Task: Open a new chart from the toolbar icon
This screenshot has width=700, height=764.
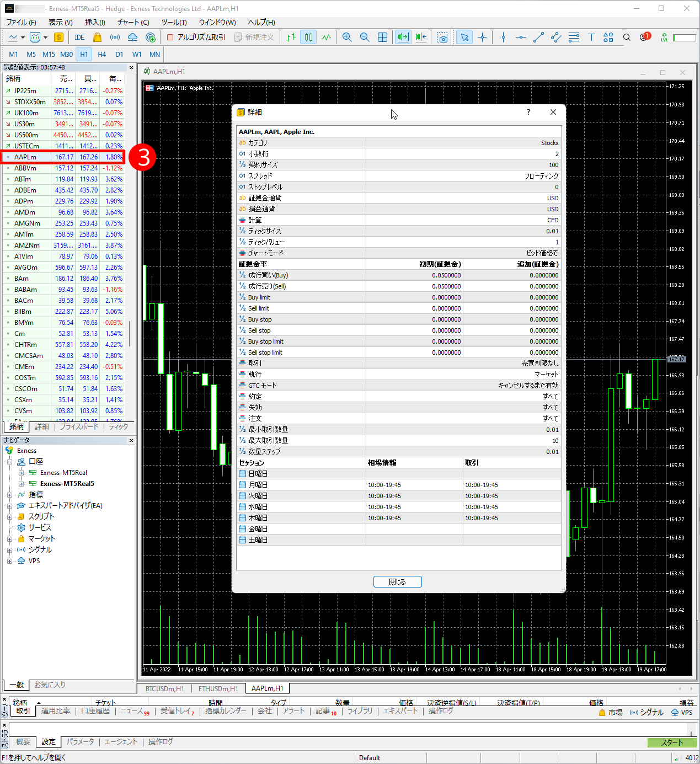Action: coord(12,37)
